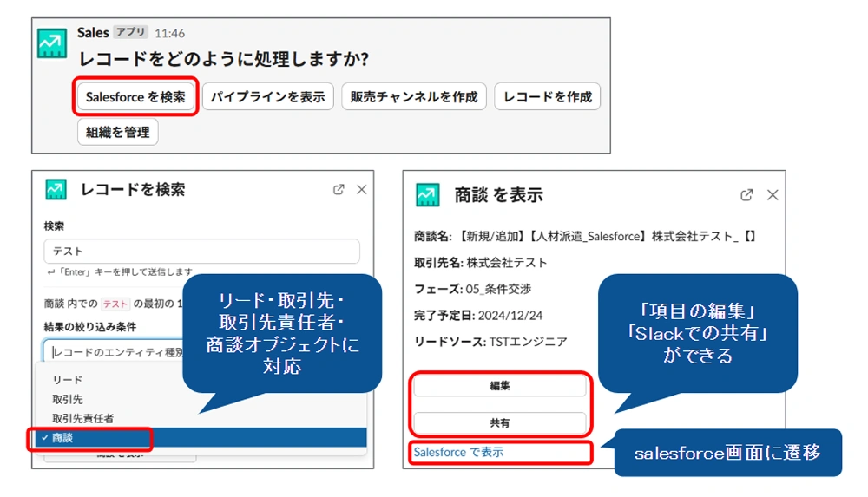Click the 共有 button in 商談 dialog

pos(499,422)
